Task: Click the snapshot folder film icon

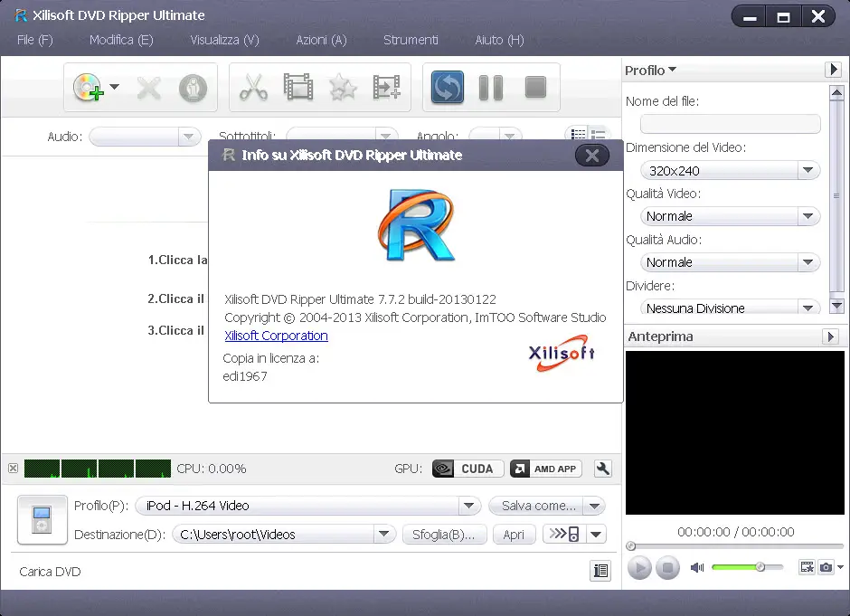Action: point(807,567)
